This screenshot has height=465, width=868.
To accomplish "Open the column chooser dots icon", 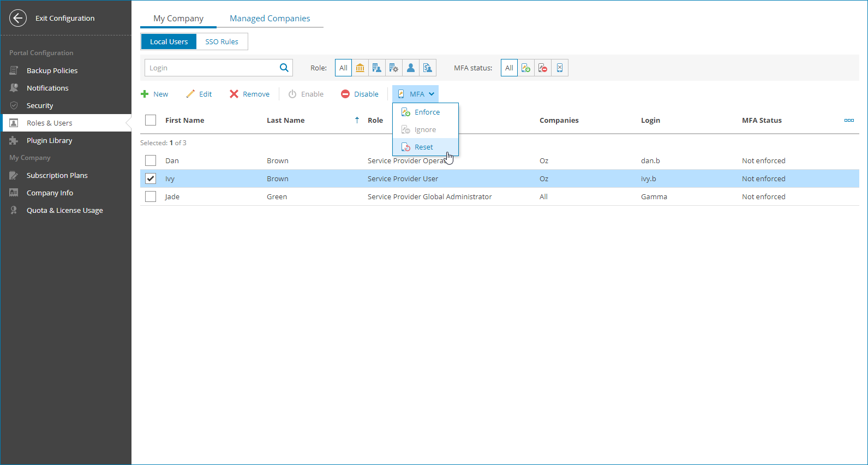I will 849,120.
